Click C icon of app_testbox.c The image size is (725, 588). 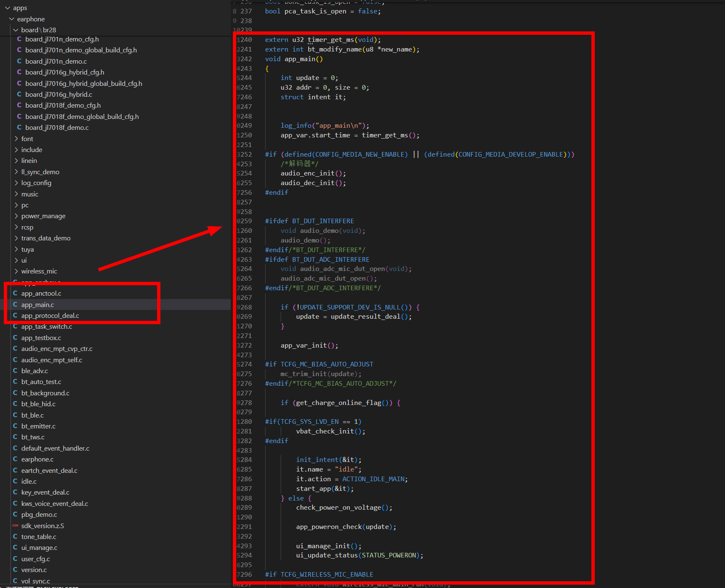click(x=15, y=338)
